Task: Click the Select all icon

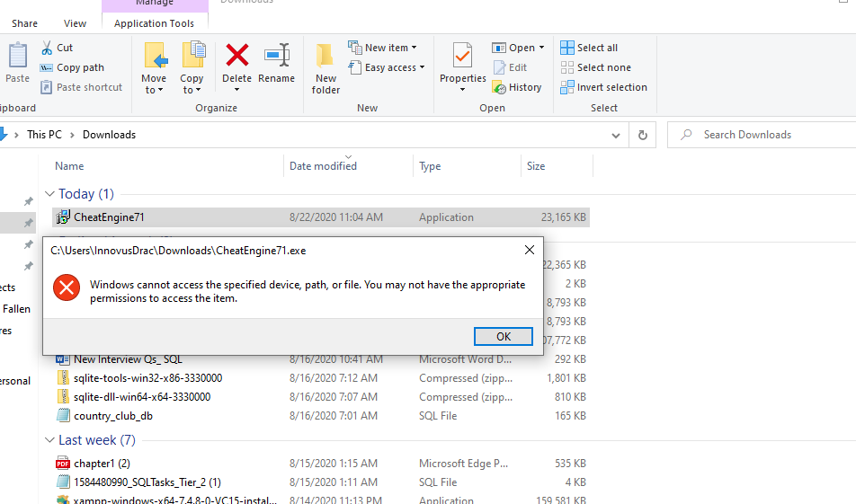Action: tap(567, 48)
